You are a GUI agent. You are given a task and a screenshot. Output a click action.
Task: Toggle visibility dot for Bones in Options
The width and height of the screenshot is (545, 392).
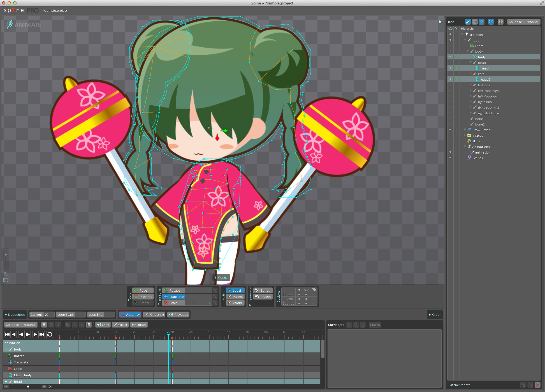(x=306, y=294)
